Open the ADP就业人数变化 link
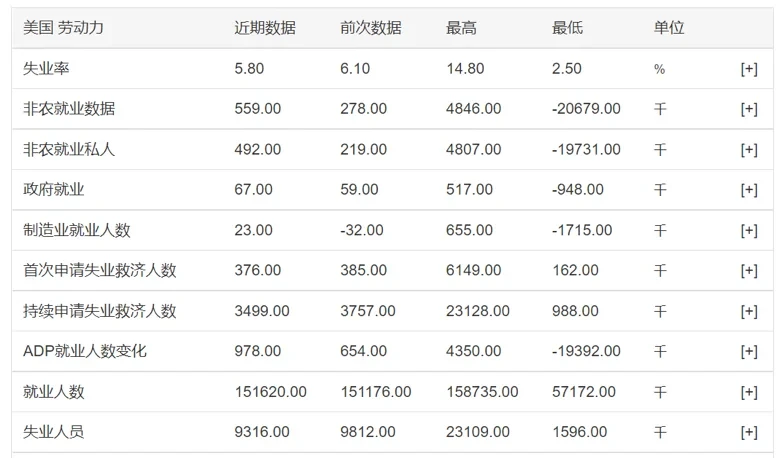The width and height of the screenshot is (781, 458). point(85,351)
